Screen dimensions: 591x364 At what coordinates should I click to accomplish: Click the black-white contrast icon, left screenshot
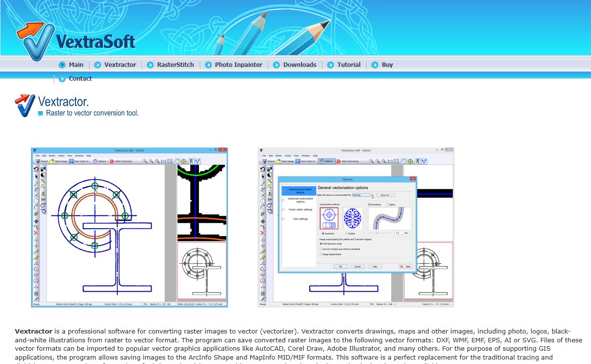point(43,175)
